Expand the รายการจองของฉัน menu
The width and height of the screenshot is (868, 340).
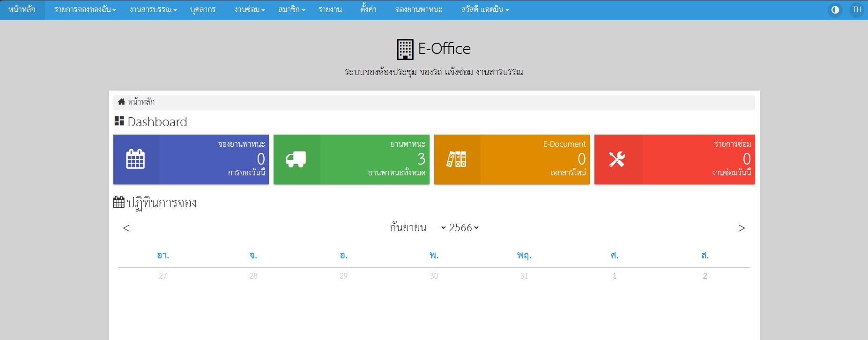[85, 10]
